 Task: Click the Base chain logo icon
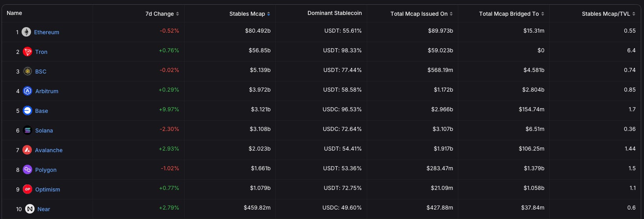click(x=27, y=110)
